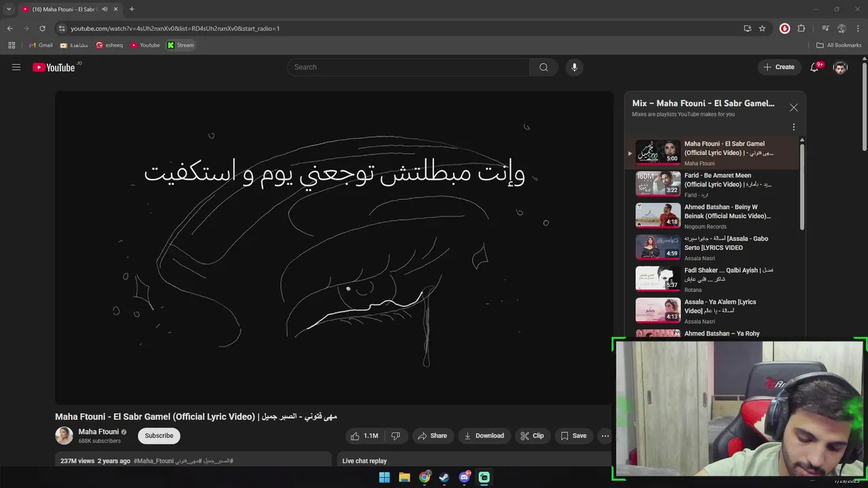Play Assala - Gabo Serto lyrics video
868x488 pixels.
(712, 247)
